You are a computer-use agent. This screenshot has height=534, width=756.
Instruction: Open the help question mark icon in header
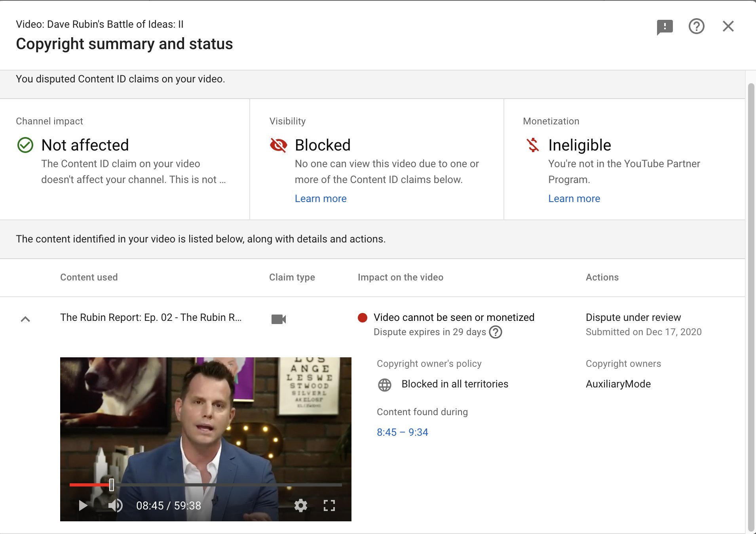(x=696, y=27)
